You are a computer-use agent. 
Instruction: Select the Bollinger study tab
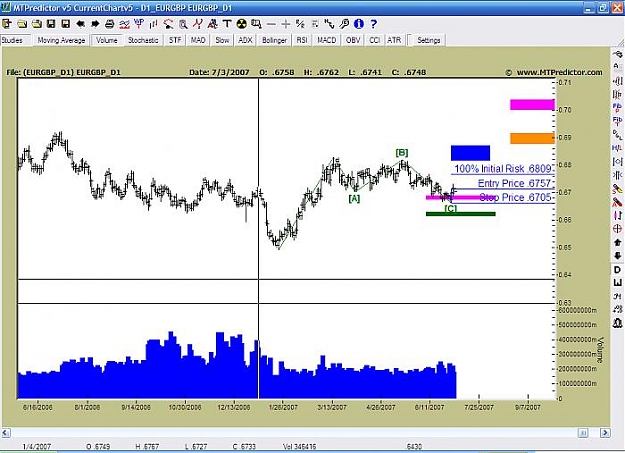275,40
